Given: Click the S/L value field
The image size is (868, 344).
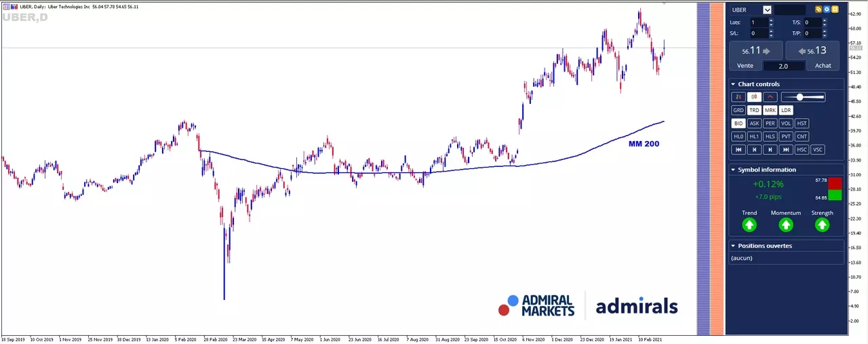Looking at the screenshot, I should click(759, 33).
